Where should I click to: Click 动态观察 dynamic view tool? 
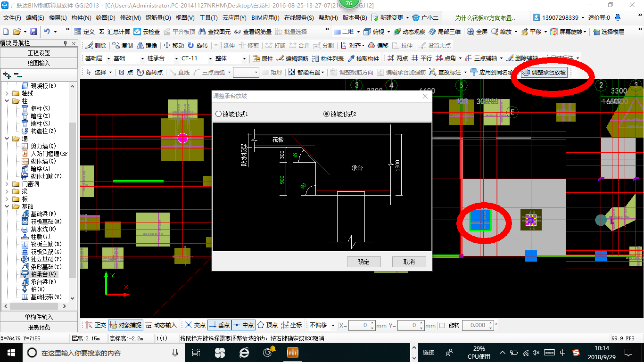coord(410,32)
